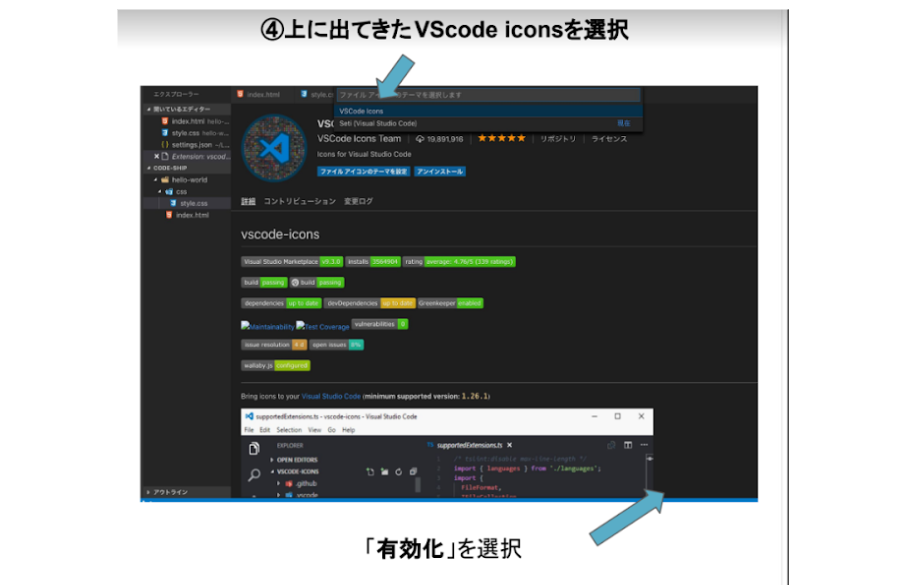Open the Help menu in the embedded VS Code image
The image size is (910, 585).
[348, 430]
